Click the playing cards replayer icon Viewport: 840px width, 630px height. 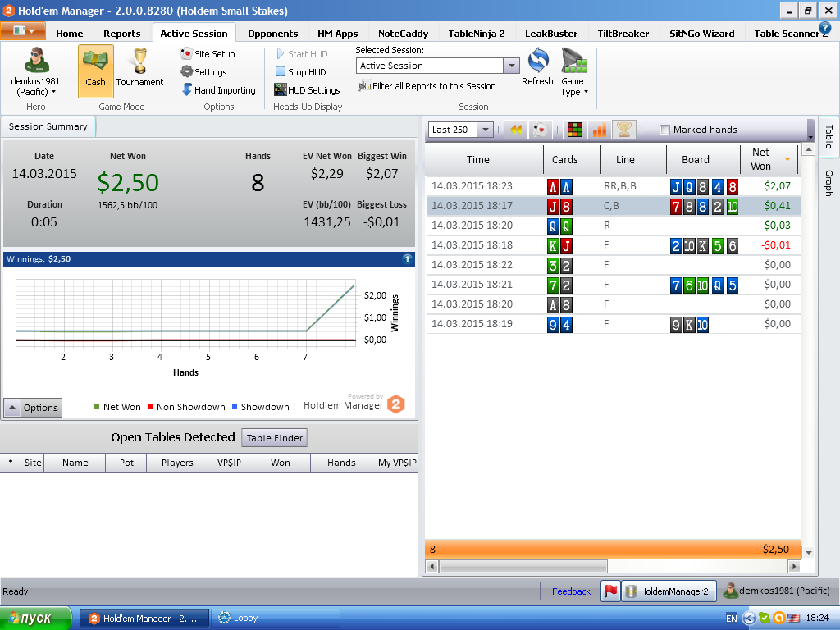540,130
